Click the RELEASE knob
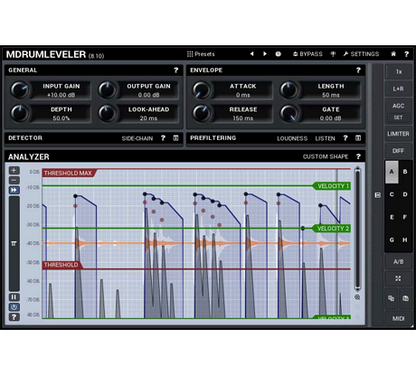Screen dimensions: 416x376 coord(201,113)
